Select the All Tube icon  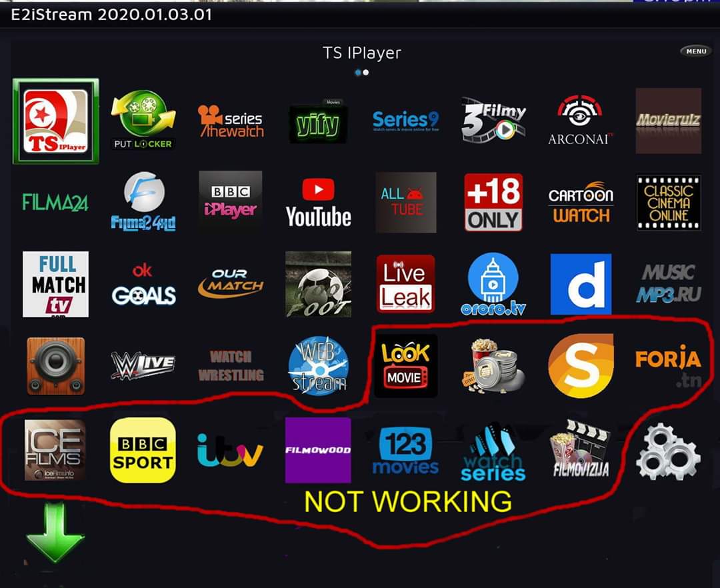pyautogui.click(x=406, y=203)
